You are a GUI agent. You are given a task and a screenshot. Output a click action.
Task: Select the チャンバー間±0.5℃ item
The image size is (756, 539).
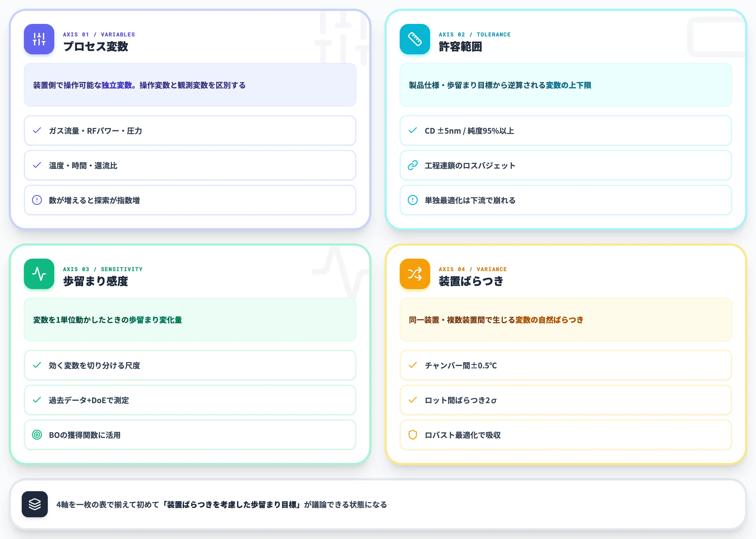point(566,365)
